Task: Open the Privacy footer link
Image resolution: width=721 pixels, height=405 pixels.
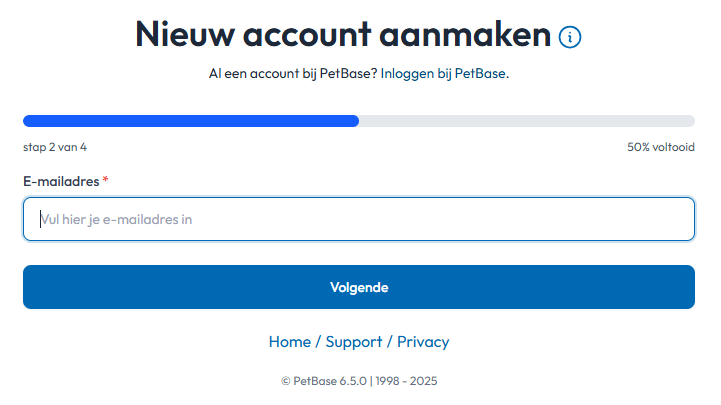Action: pyautogui.click(x=423, y=341)
